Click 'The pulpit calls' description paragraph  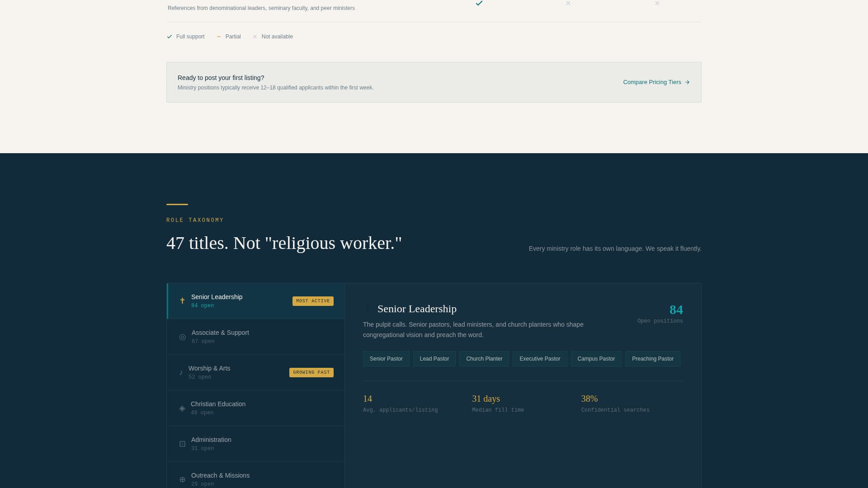[x=473, y=330]
